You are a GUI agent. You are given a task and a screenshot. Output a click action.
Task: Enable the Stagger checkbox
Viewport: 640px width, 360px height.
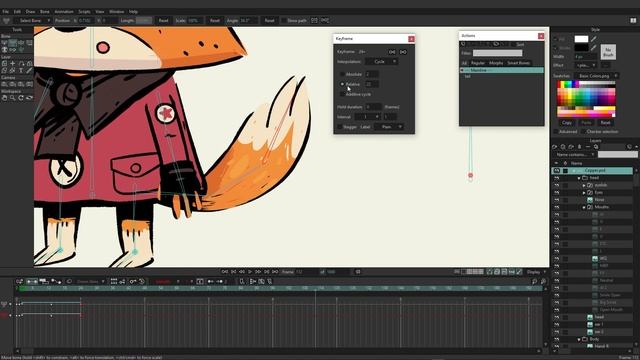click(340, 127)
